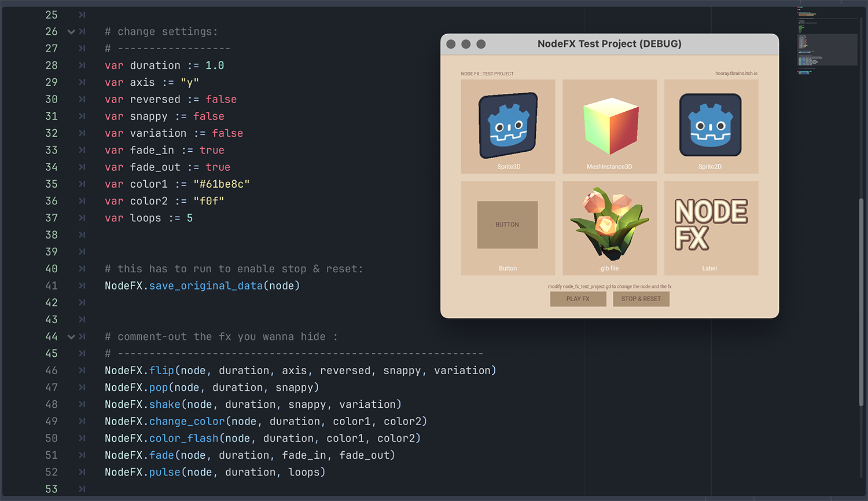Click the editor vertical scrollbar thumb
868x501 pixels.
861,301
